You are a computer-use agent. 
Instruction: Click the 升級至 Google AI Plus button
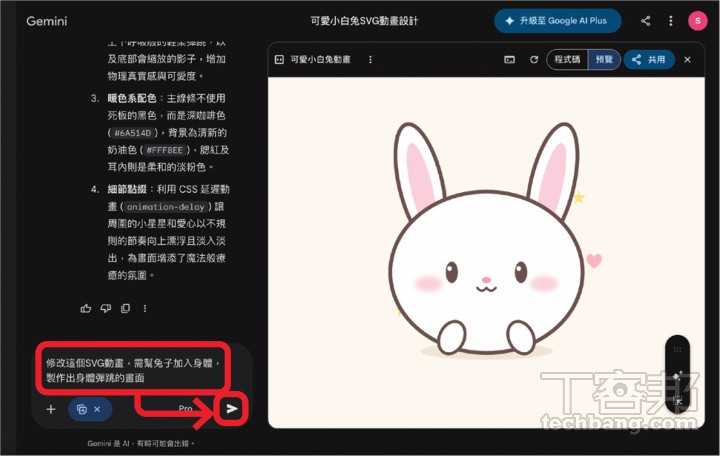click(x=557, y=21)
